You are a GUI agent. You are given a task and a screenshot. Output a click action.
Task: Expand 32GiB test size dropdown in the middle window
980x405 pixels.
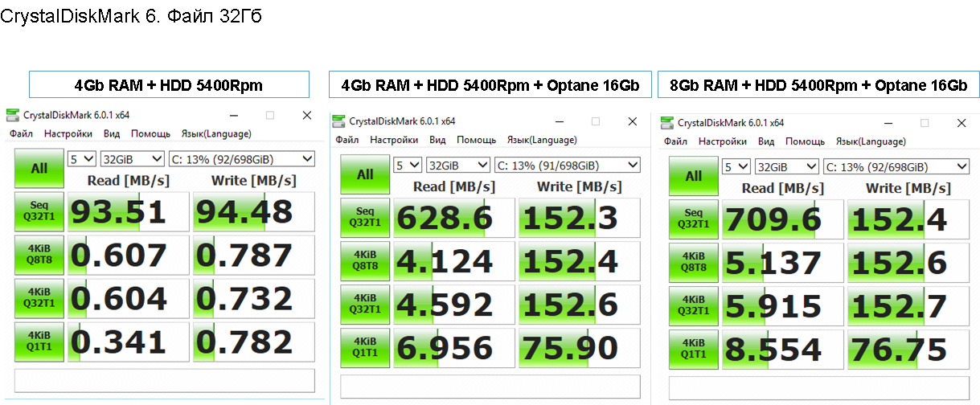coord(458,165)
